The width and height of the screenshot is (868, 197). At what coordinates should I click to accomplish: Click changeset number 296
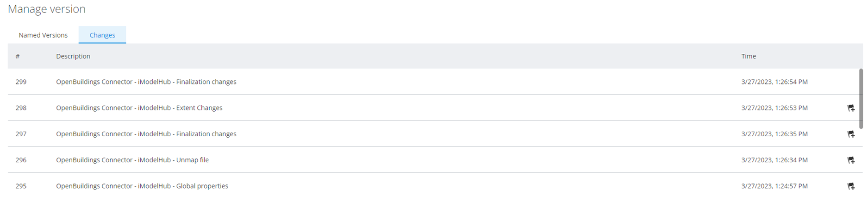coord(21,160)
